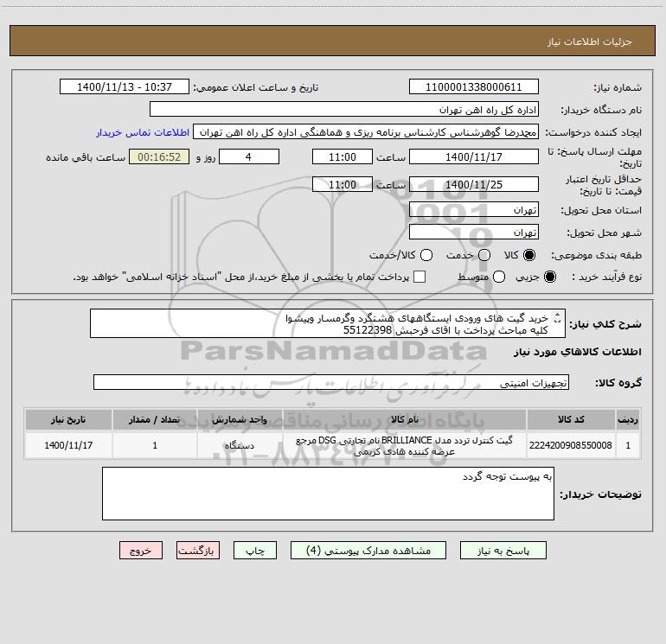This screenshot has width=666, height=644.
Task: Click the quantity cell showing 1
Action: click(x=155, y=445)
